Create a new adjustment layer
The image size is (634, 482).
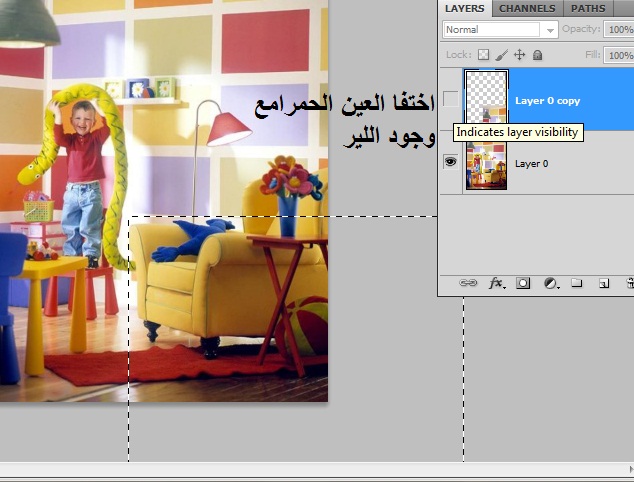[x=550, y=284]
